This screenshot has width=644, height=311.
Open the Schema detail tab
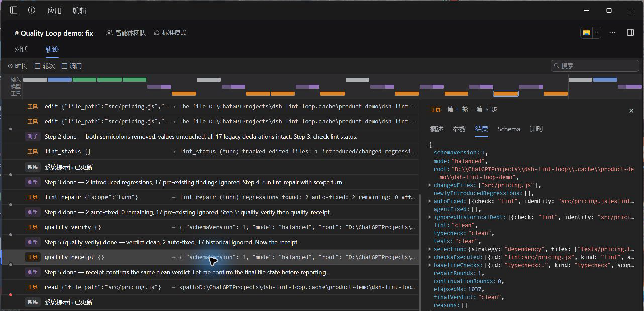[509, 129]
